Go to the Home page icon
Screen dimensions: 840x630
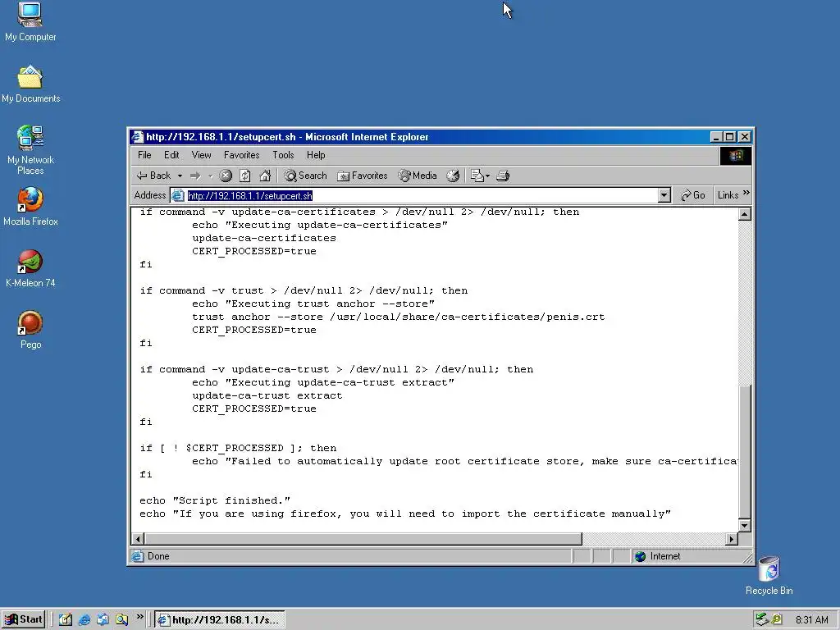[265, 176]
